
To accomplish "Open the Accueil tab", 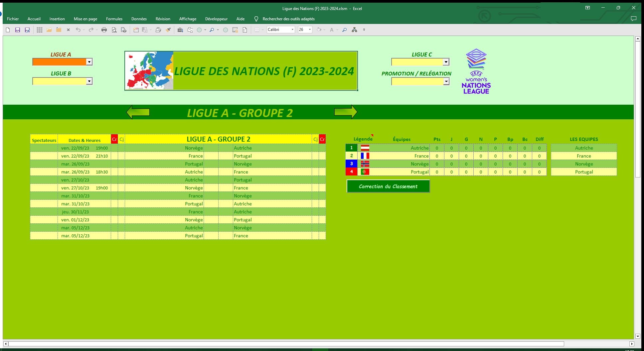I will 34,19.
